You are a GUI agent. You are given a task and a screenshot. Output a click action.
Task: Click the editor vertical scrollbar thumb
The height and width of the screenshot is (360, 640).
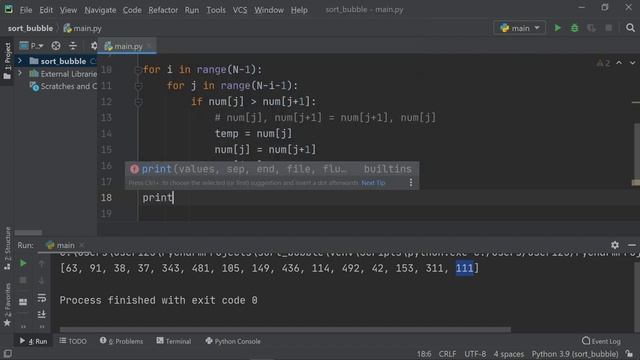coord(637,151)
